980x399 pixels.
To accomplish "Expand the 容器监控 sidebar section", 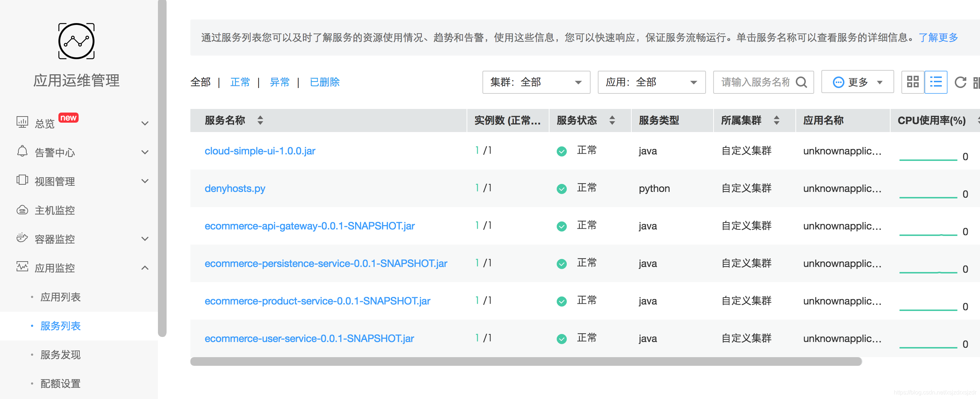I will coord(145,239).
